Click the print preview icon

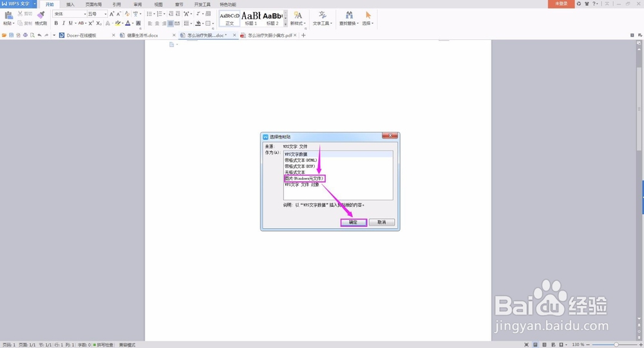click(32, 35)
